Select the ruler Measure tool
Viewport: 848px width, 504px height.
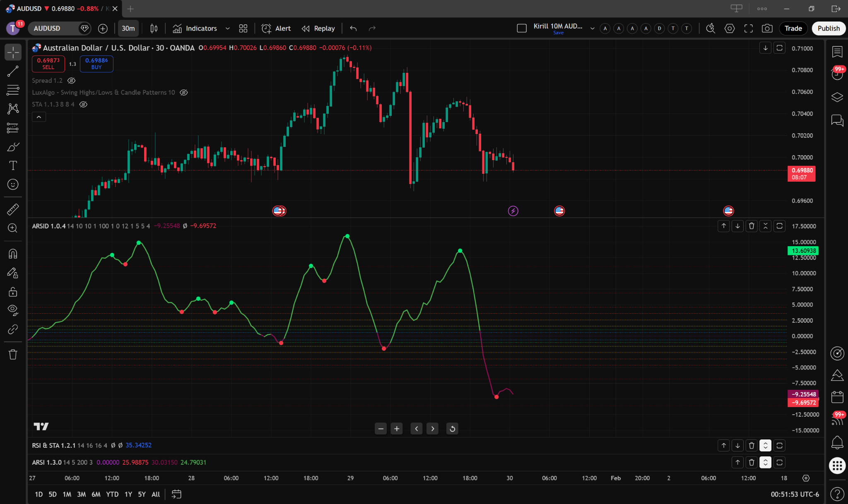[x=13, y=209]
